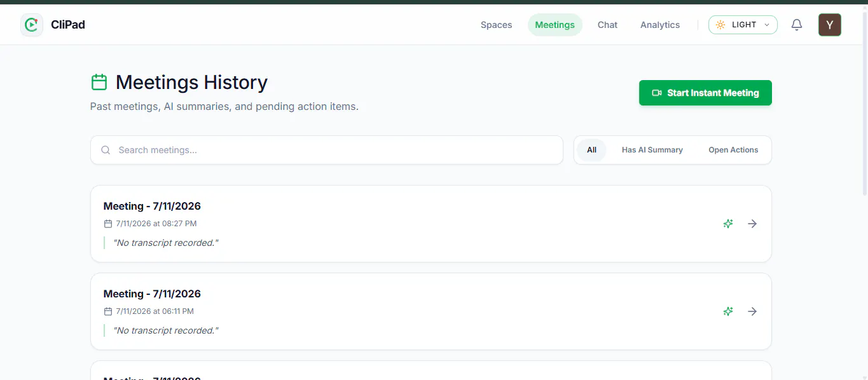Filter by Open Actions
This screenshot has height=380, width=868.
733,150
